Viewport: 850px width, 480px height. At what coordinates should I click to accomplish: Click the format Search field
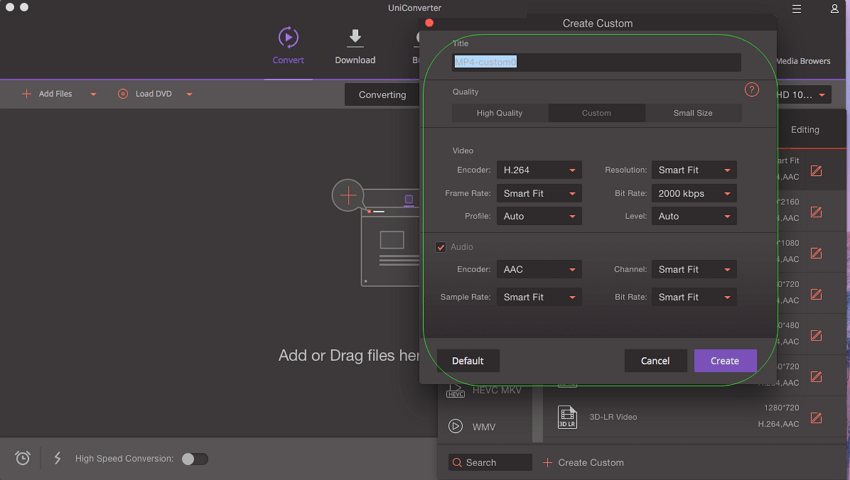pos(490,463)
